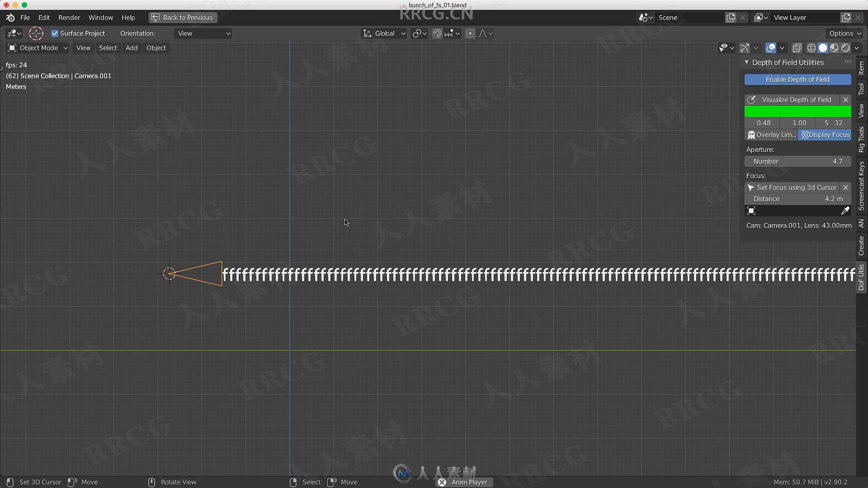The width and height of the screenshot is (868, 488).
Task: Open the Window menu
Action: click(101, 18)
